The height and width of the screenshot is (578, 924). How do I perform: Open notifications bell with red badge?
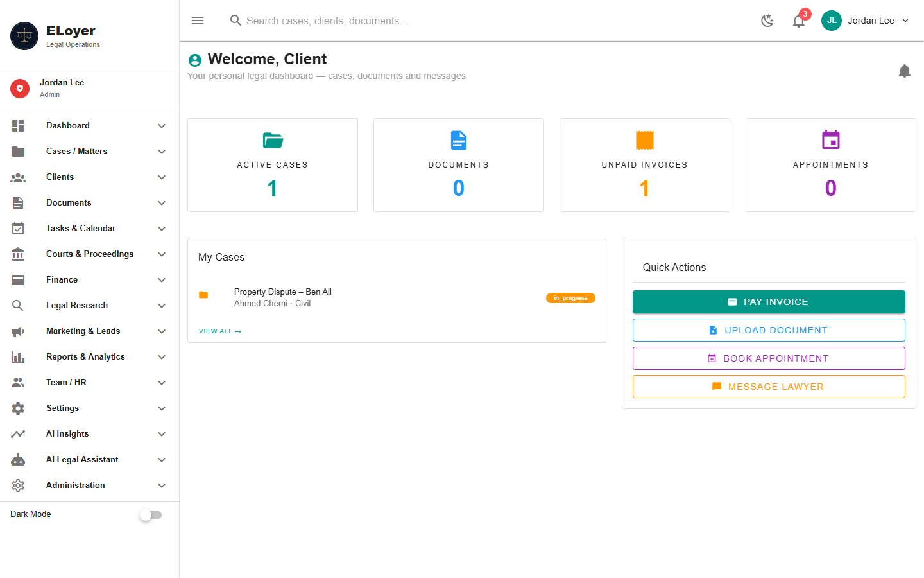(799, 21)
